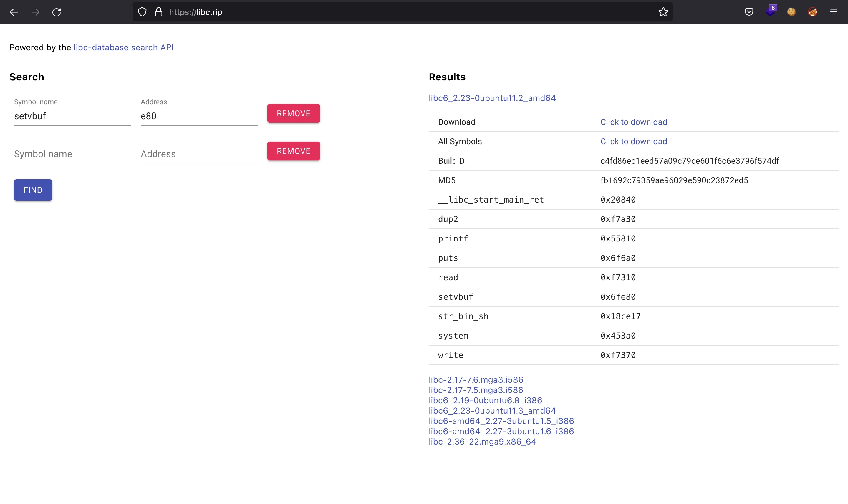
Task: Open result libc-2.17-7.5.mga3.i586
Action: (x=476, y=390)
